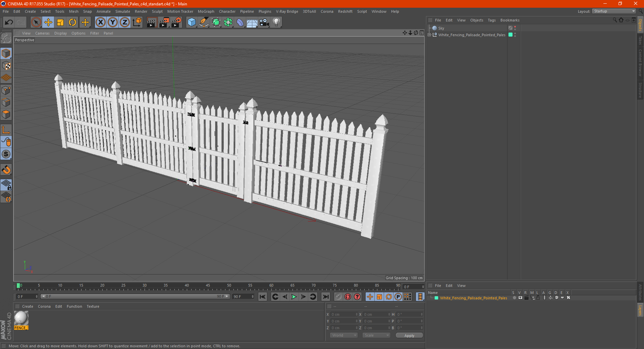The height and width of the screenshot is (349, 644).
Task: Switch to Edges mode
Action: 6,102
